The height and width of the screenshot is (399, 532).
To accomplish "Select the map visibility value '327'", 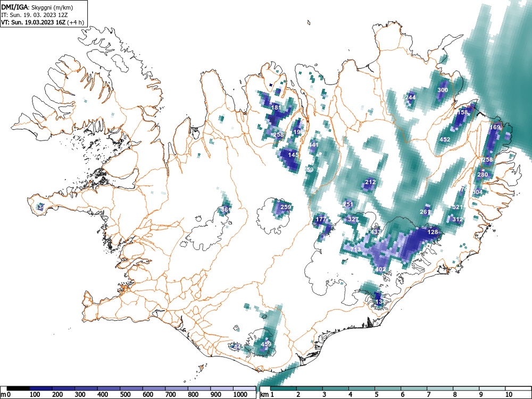I will 353,220.
